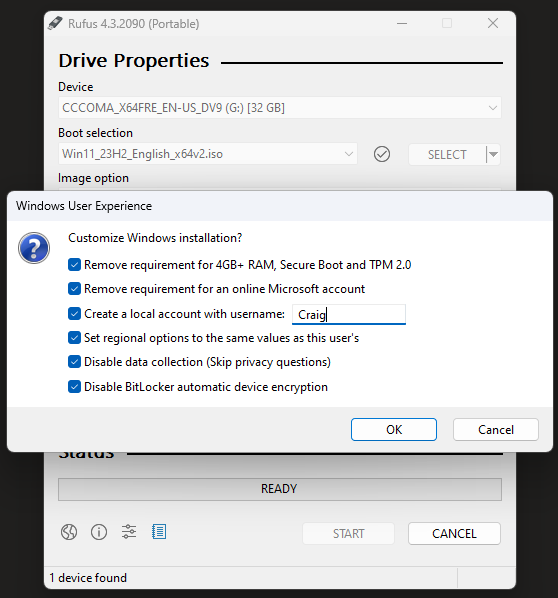Click the blue question mark dialog icon
The width and height of the screenshot is (558, 598).
34,248
